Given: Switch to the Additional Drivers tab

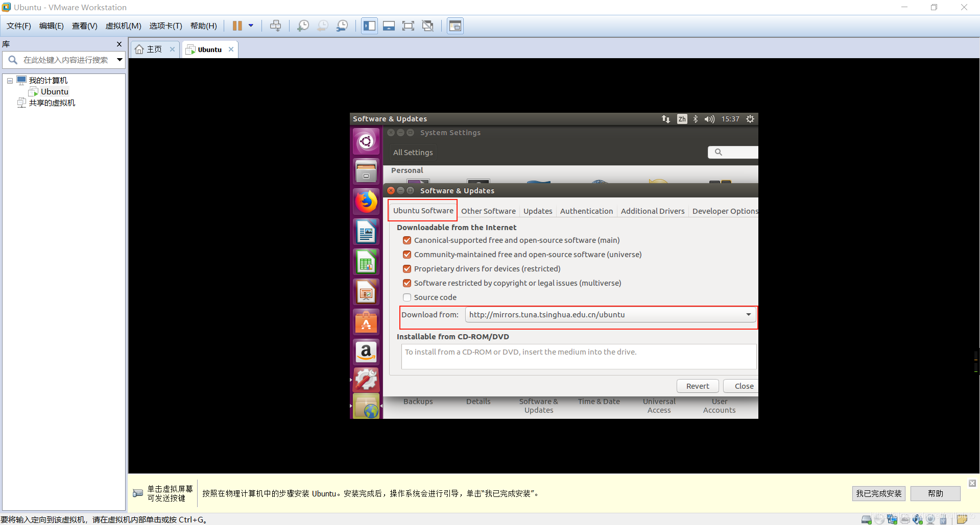Looking at the screenshot, I should 653,211.
